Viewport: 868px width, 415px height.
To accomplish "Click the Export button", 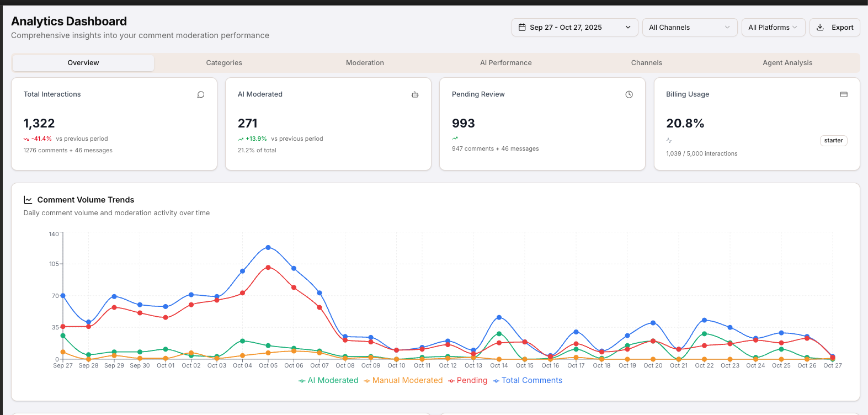I will [x=834, y=27].
